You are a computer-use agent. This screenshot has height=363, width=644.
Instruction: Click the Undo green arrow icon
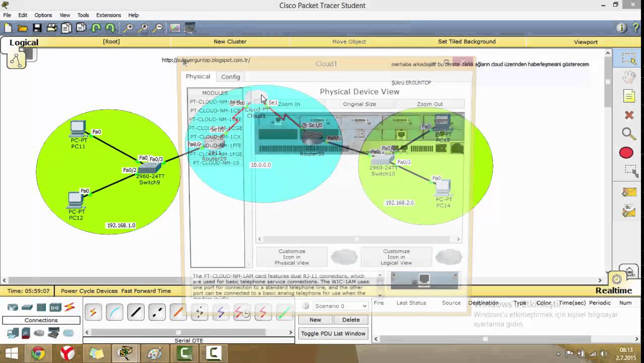tap(96, 28)
